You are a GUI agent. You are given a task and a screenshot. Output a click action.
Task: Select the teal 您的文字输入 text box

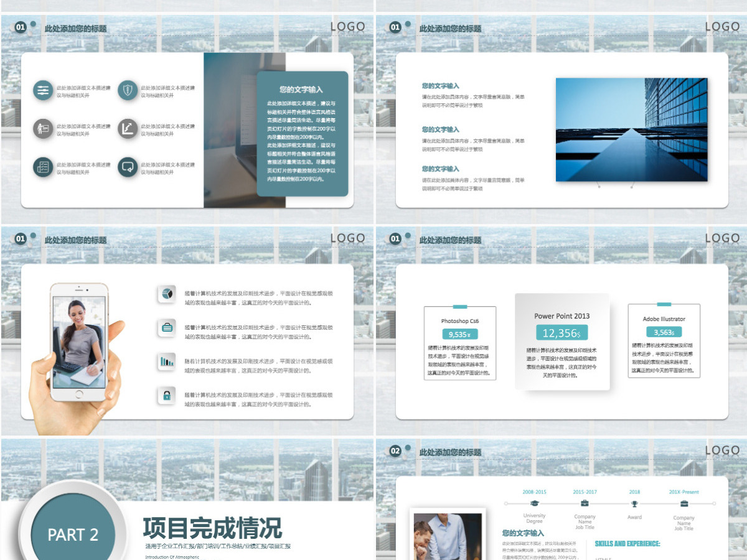(x=303, y=134)
